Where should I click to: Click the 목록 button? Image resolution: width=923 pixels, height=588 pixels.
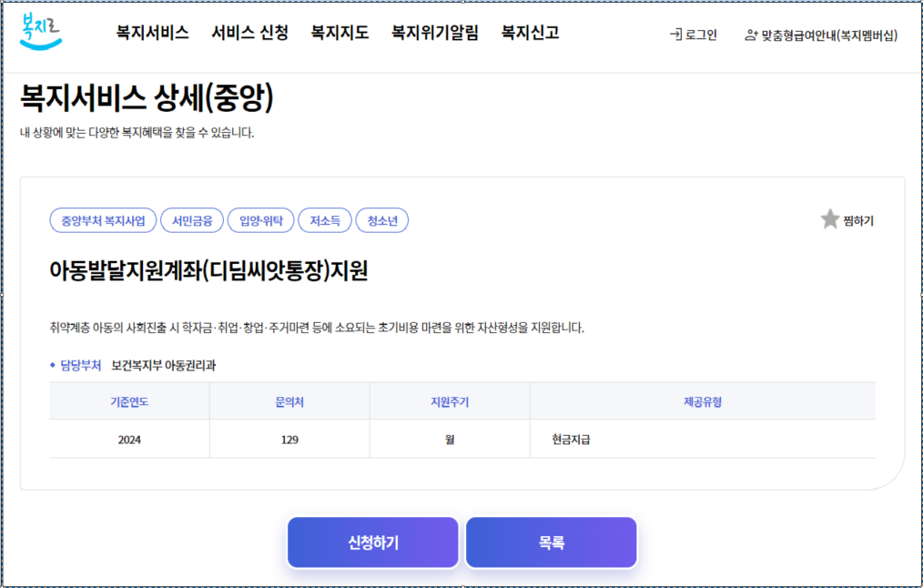[x=551, y=542]
